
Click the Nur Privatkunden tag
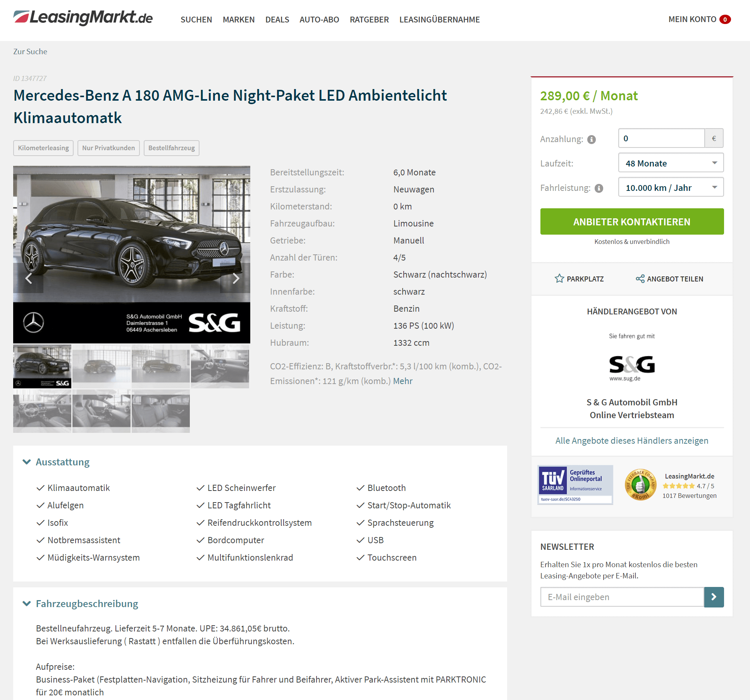click(108, 148)
